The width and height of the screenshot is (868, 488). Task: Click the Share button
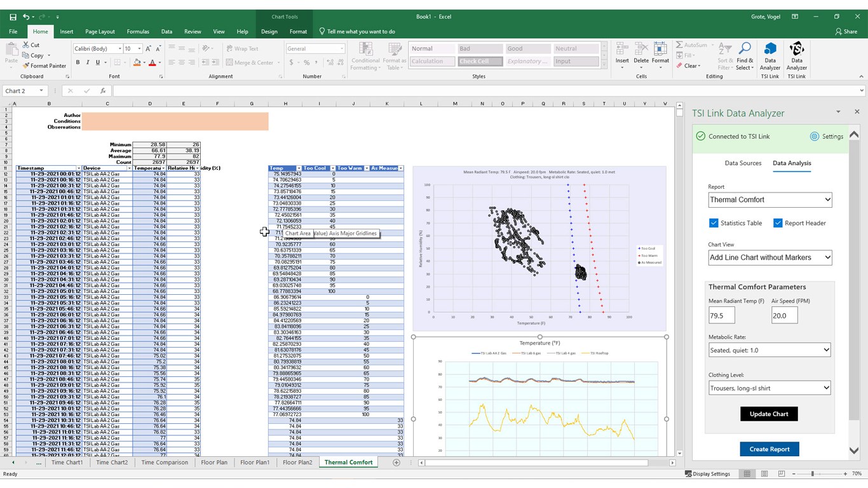click(x=846, y=31)
